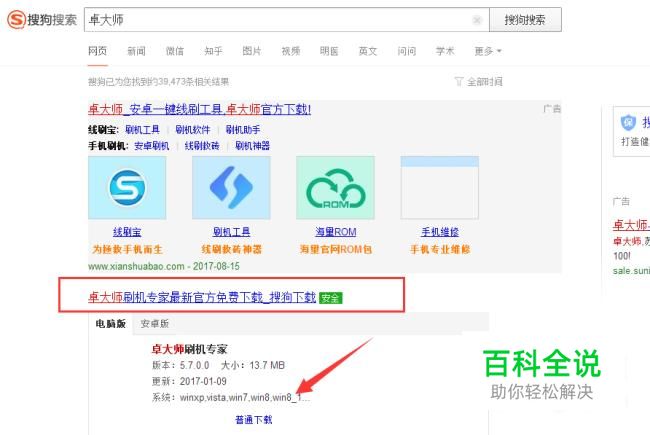Viewport: 650px width, 435px height.
Task: Click the Sogou logo icon
Action: 17,19
